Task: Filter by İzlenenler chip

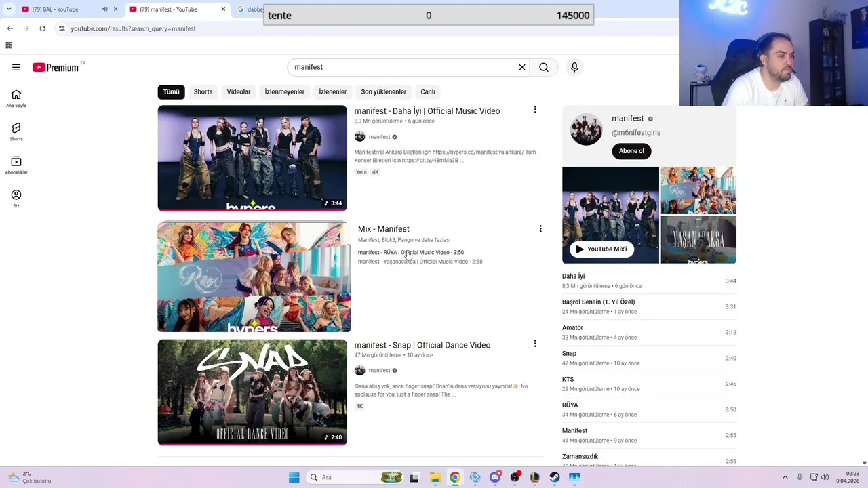Action: point(333,91)
